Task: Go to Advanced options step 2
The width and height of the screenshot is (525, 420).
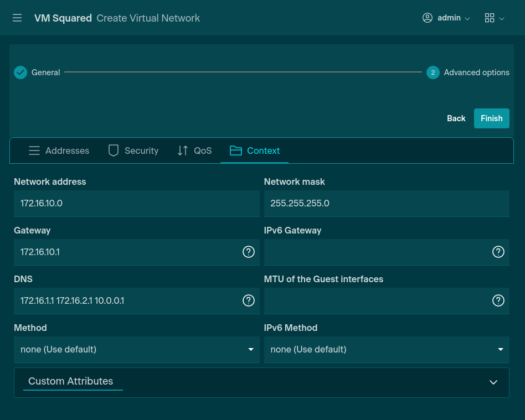Action: click(x=433, y=72)
